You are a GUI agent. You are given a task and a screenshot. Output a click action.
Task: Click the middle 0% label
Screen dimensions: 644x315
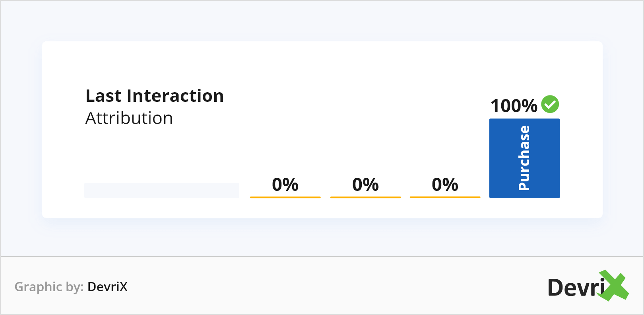pos(365,185)
